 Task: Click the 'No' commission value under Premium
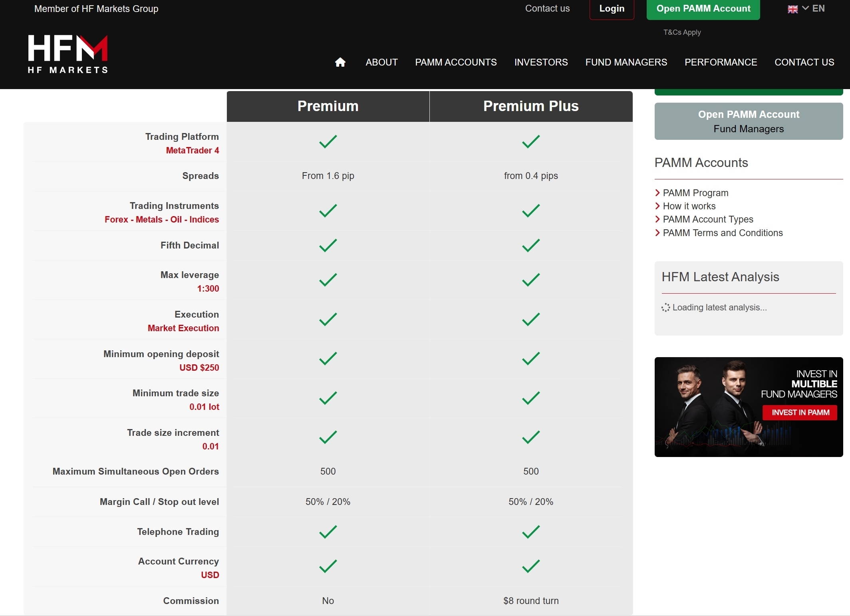328,601
